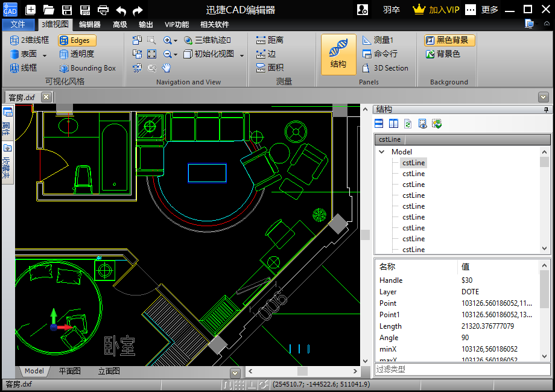The height and width of the screenshot is (392, 555).
Task: Click the chat bubble icon next to 更多
Action: tap(471, 10)
